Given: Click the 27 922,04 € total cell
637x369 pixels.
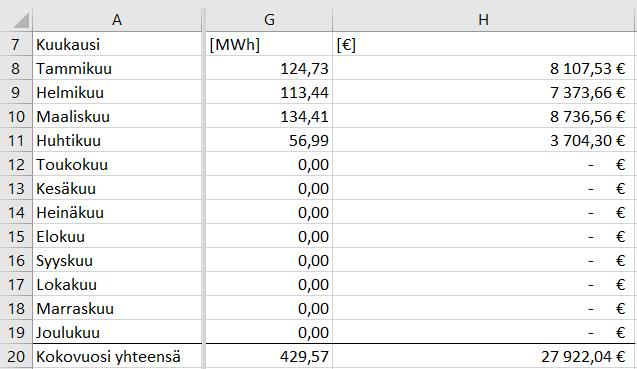Looking at the screenshot, I should coord(483,356).
